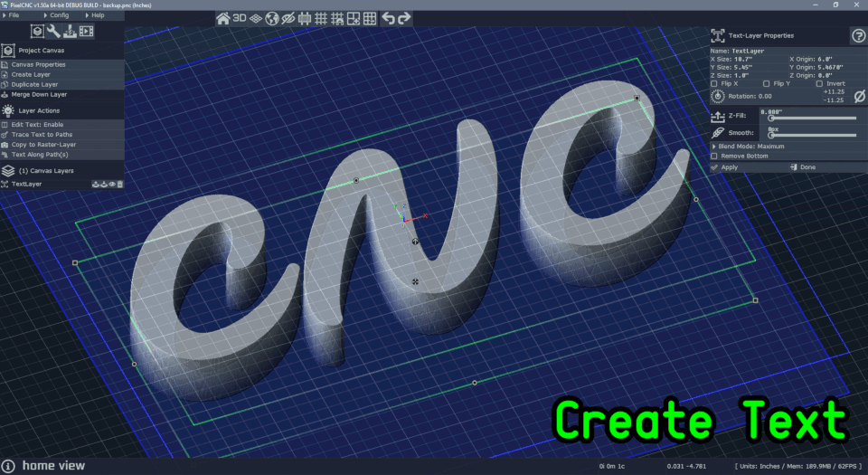The image size is (868, 475).
Task: Click the Text-Layer Properties header icon
Action: click(x=717, y=36)
